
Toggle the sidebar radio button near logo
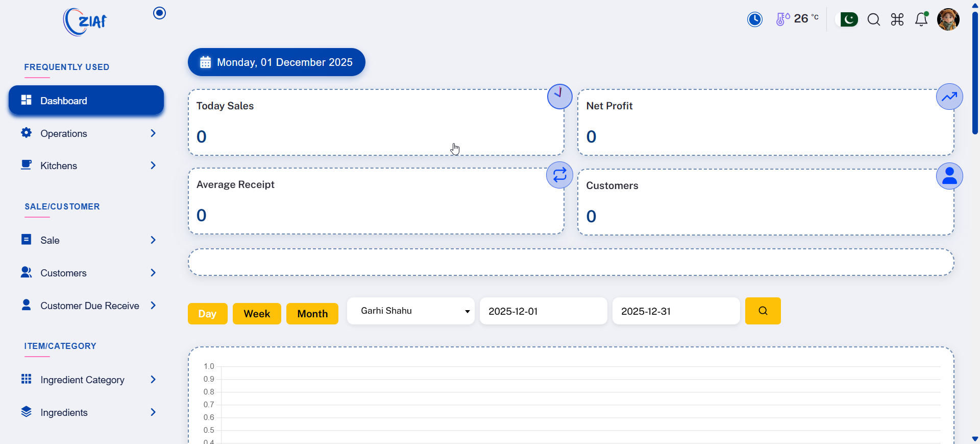(160, 13)
